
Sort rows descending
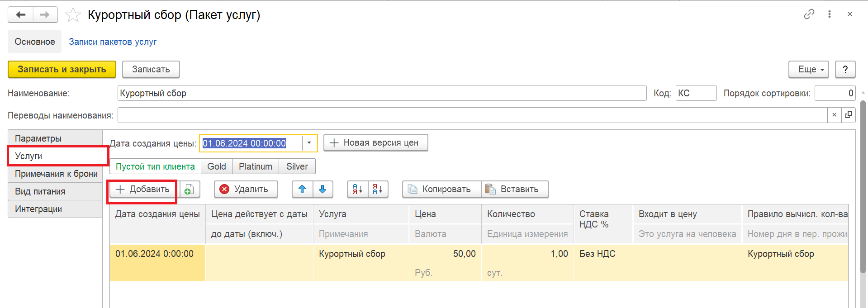coord(378,189)
